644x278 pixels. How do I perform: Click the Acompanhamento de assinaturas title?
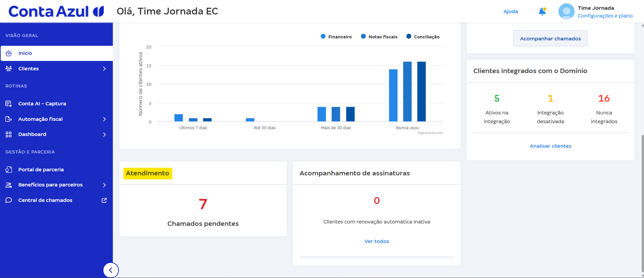355,173
